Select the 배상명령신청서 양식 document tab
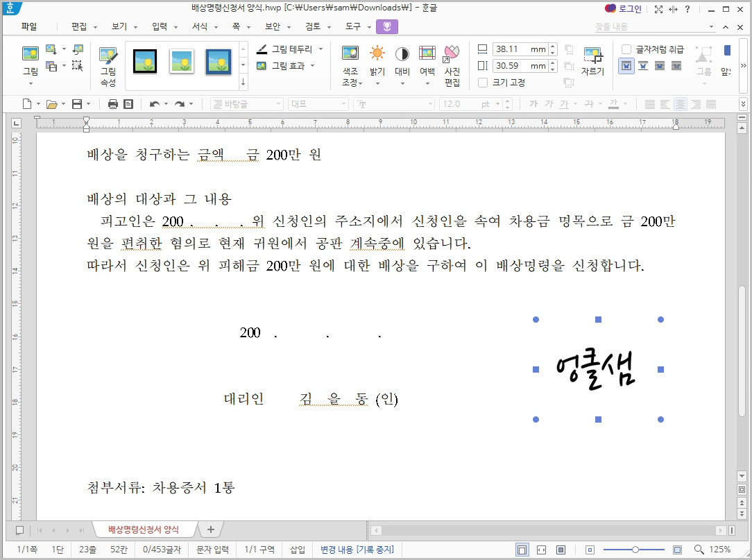Viewport: 752px width, 560px height. [145, 528]
